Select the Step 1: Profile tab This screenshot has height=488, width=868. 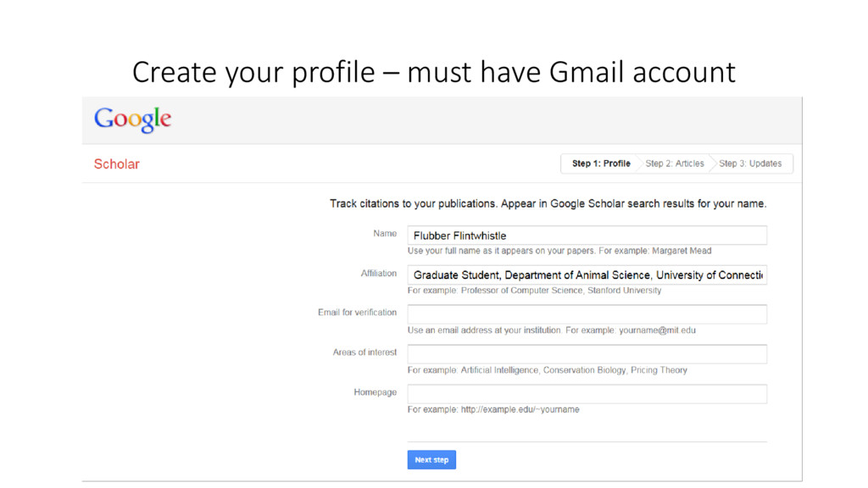tap(601, 164)
